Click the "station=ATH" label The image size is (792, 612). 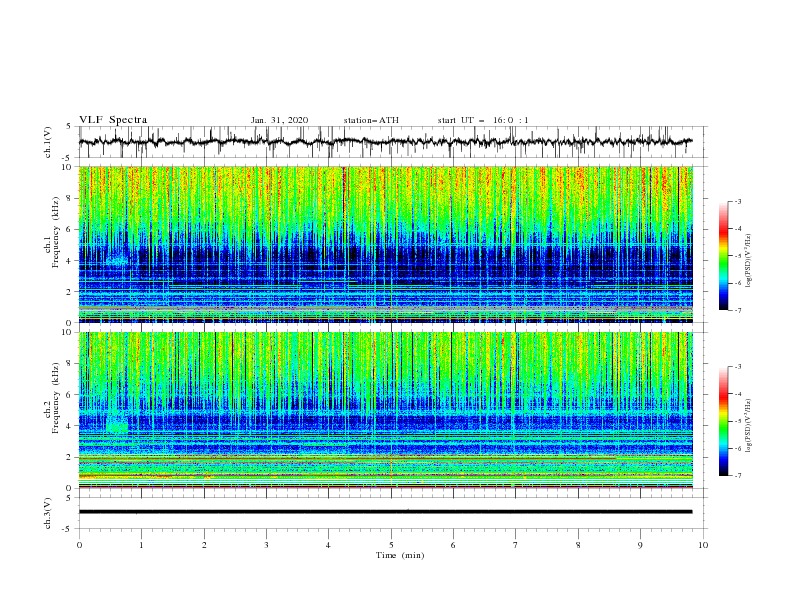[x=371, y=120]
